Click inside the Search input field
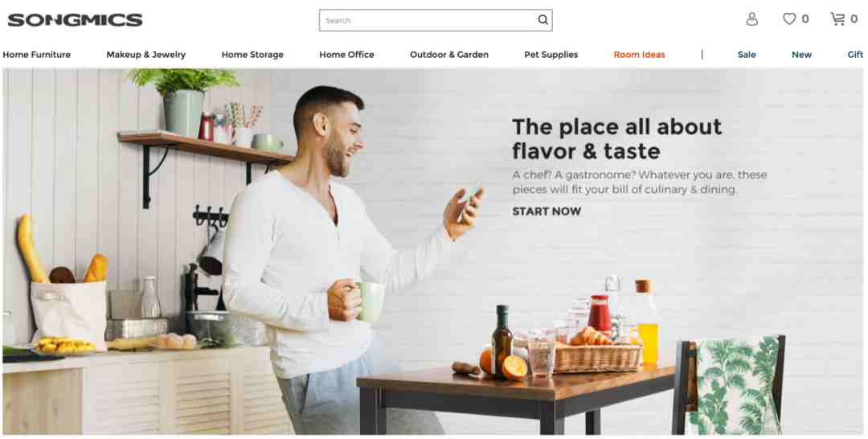The image size is (868, 439). (428, 20)
